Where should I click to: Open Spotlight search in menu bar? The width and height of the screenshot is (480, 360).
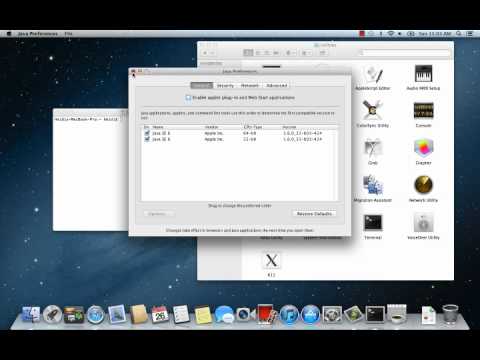coord(459,34)
